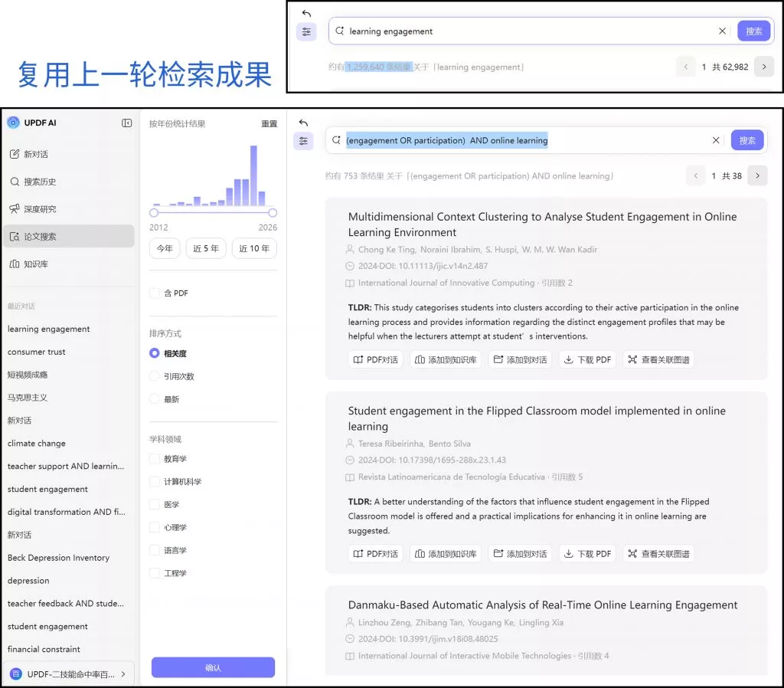
Task: Click the previous page chevron in results header
Action: tap(695, 175)
